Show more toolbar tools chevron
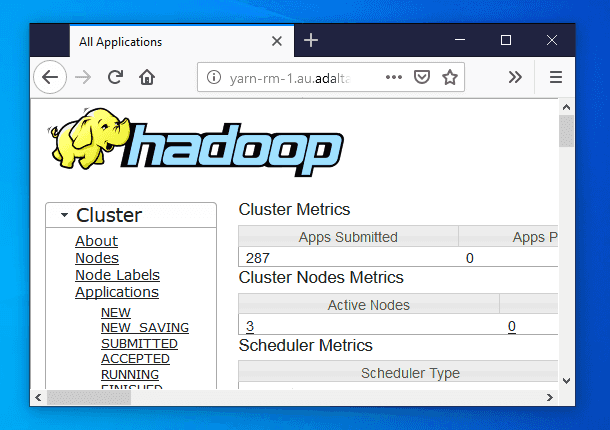 click(515, 77)
